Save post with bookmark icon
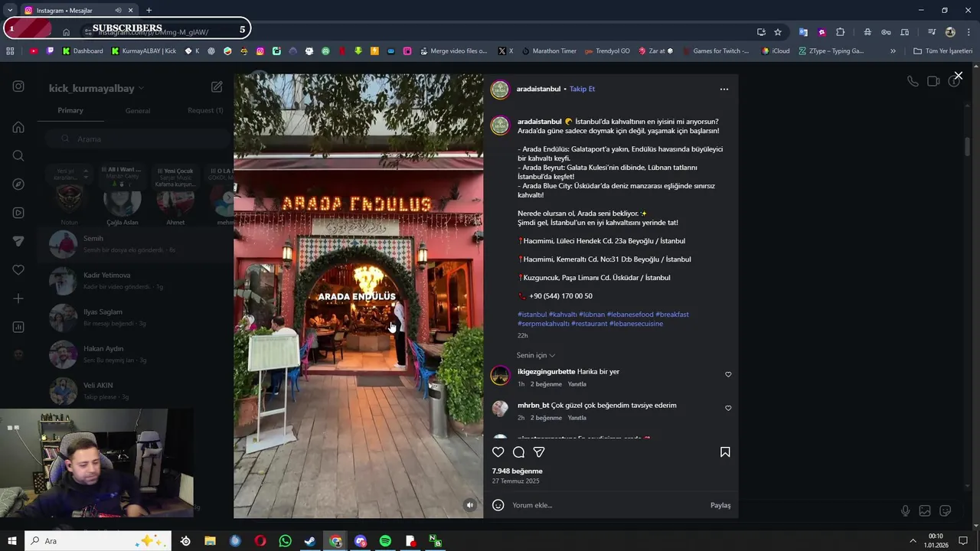 click(x=725, y=452)
